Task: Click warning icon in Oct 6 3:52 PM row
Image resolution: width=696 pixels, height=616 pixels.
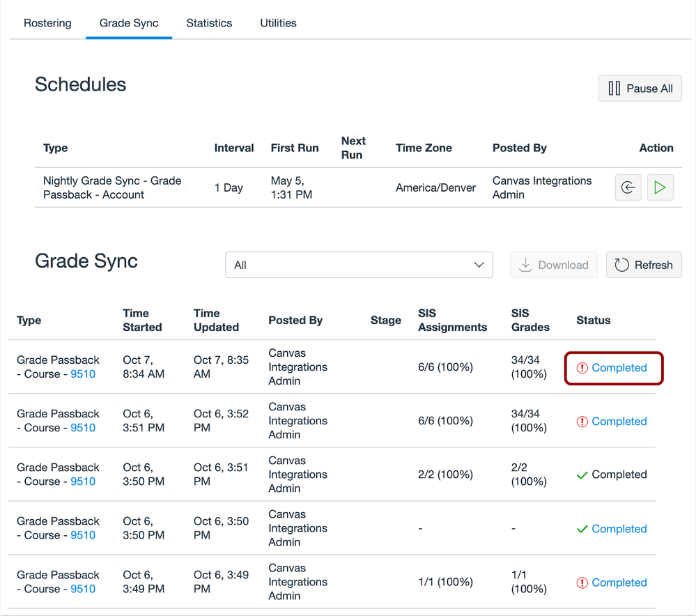Action: (582, 422)
